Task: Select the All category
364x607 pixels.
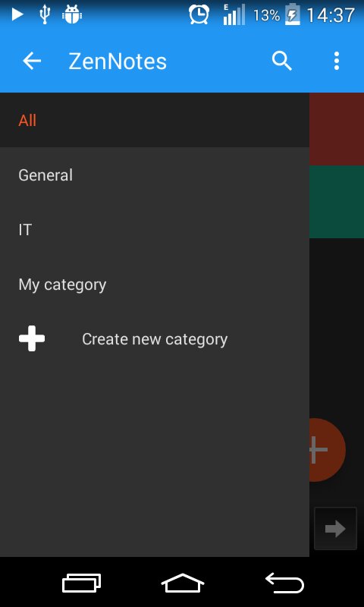Action: point(155,120)
